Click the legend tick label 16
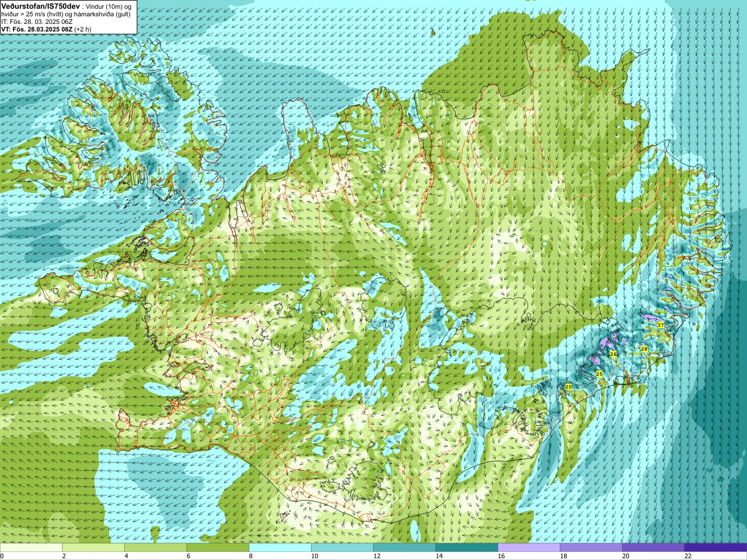Screen dimensions: 747x560 tap(501, 556)
